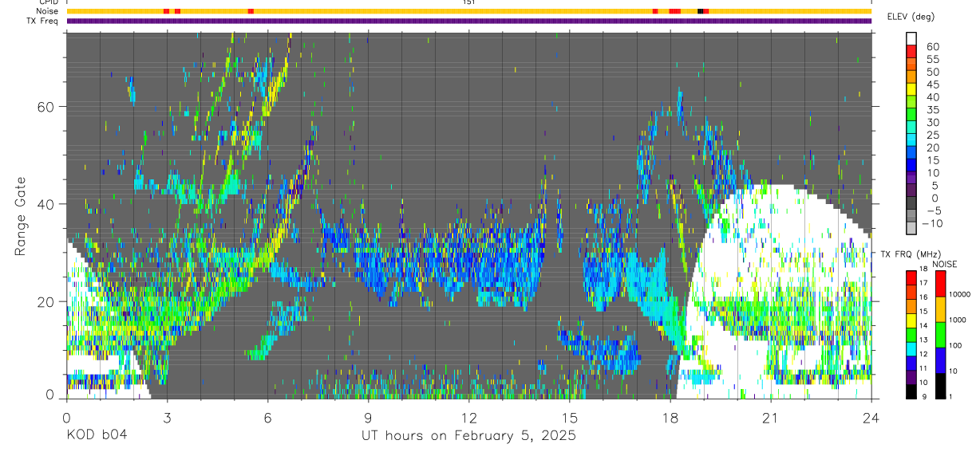Screen dimensions: 980x452
Task: Click the red TX FRQ swatch between 17 and 18
Action: (x=911, y=277)
